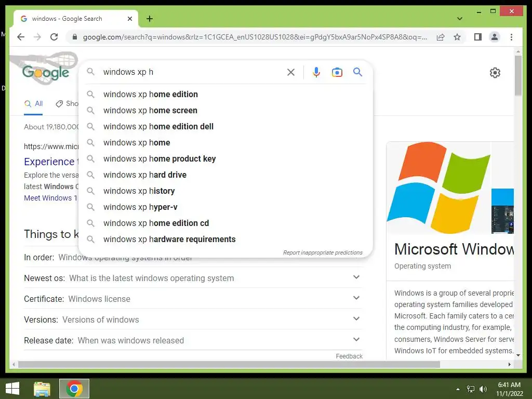Image resolution: width=532 pixels, height=399 pixels.
Task: Close the 'windows - Google Search' tab
Action: click(x=129, y=19)
